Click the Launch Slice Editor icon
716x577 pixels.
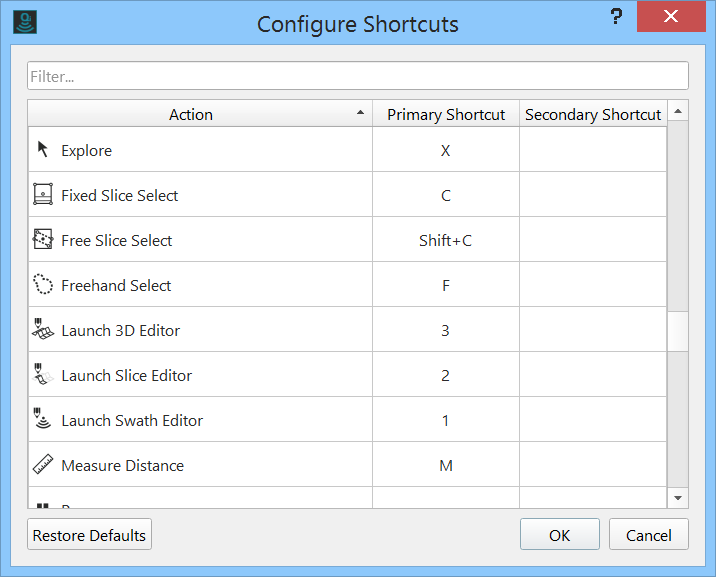pyautogui.click(x=43, y=375)
